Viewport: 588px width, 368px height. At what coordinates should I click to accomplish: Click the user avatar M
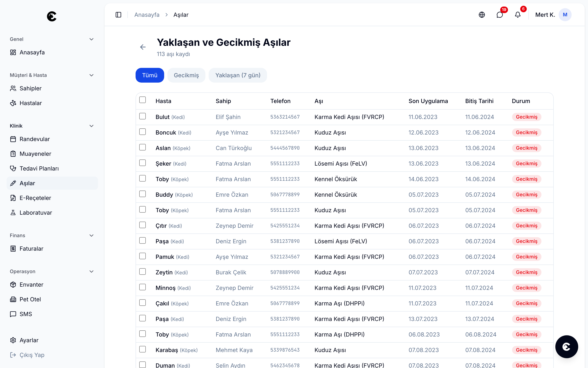click(565, 15)
